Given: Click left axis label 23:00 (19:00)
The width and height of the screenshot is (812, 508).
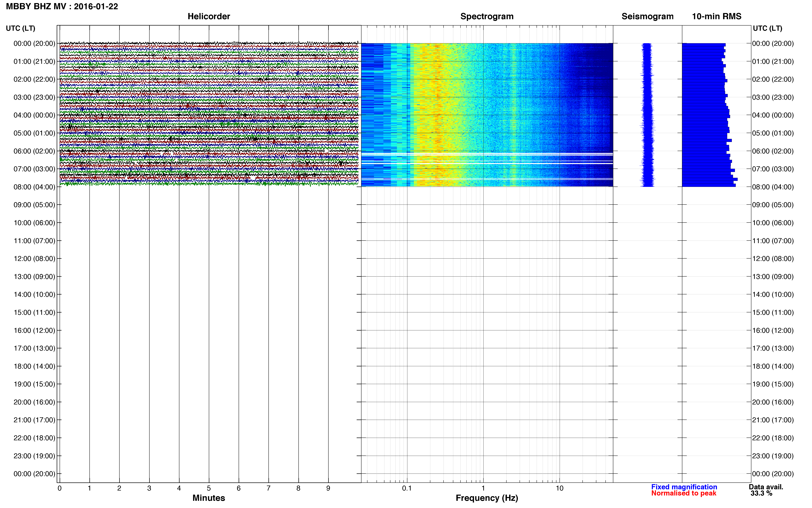Looking at the screenshot, I should pos(34,456).
